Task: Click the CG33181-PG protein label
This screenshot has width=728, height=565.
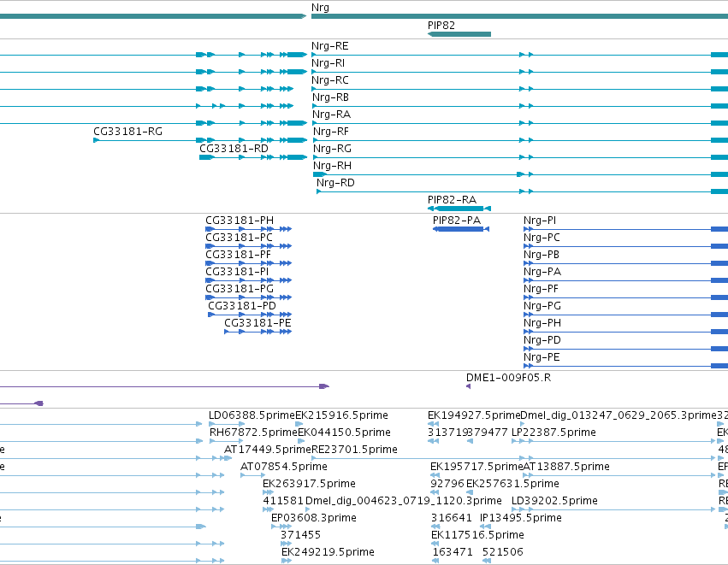Action: 240,289
